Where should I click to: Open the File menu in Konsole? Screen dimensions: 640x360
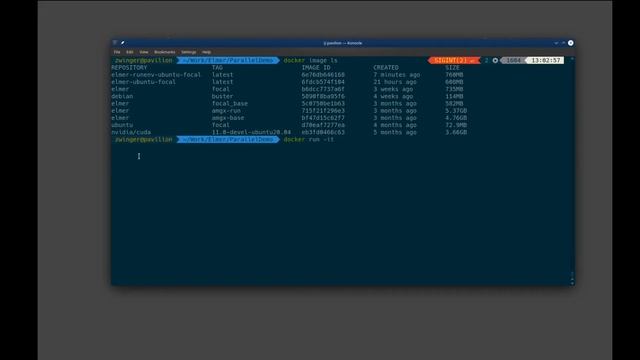(x=117, y=52)
